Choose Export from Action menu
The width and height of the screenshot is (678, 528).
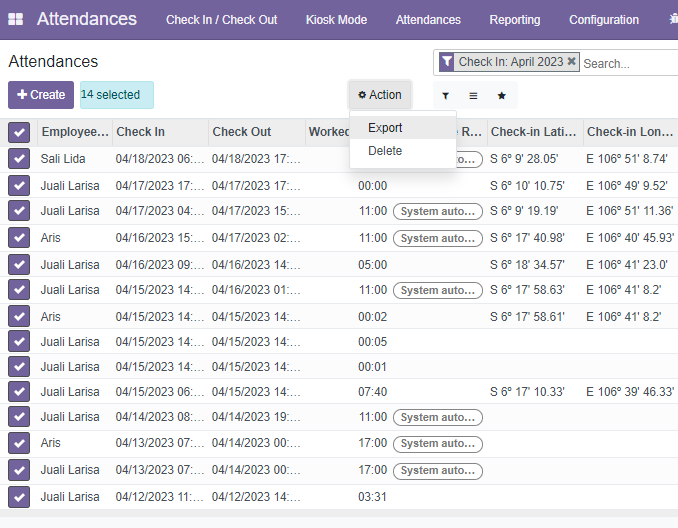pyautogui.click(x=403, y=128)
